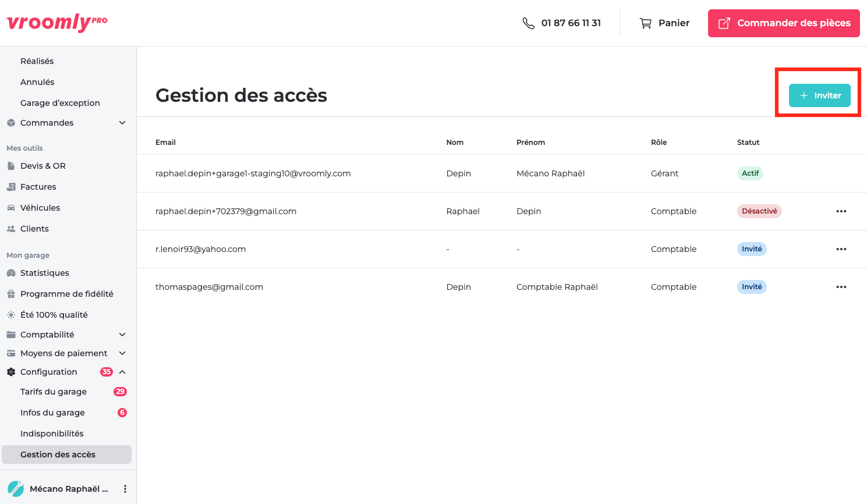Click the Actif status badge
This screenshot has height=504, width=867.
750,173
